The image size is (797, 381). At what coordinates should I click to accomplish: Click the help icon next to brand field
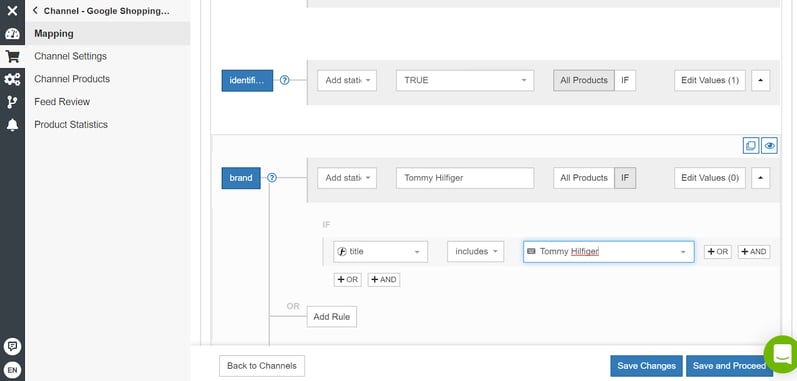pyautogui.click(x=272, y=178)
